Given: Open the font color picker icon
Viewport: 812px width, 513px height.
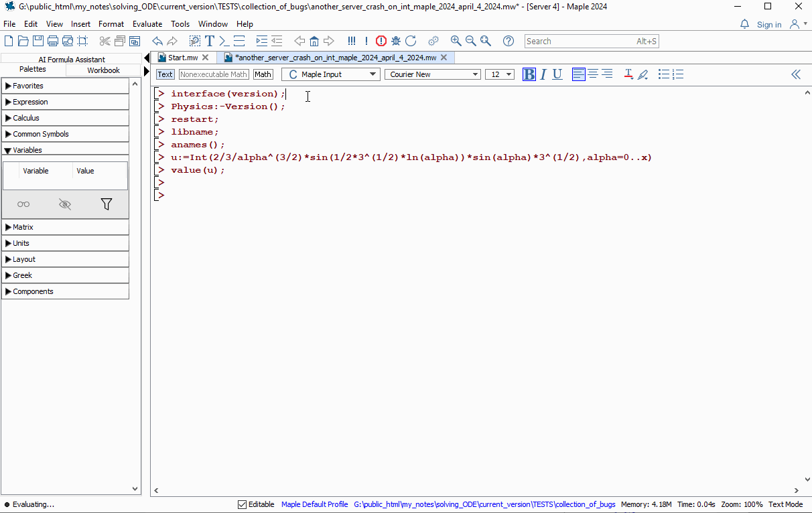Looking at the screenshot, I should pos(628,74).
